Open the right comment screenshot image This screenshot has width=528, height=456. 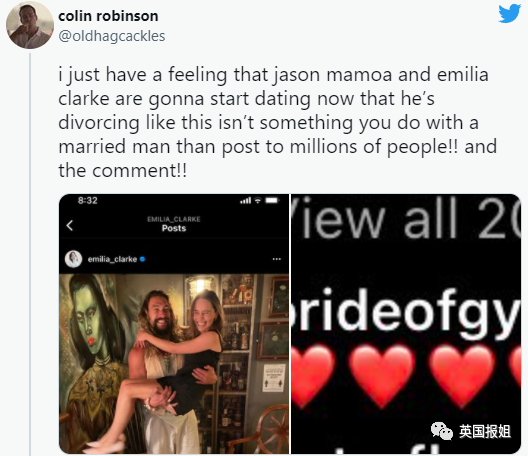(406, 324)
